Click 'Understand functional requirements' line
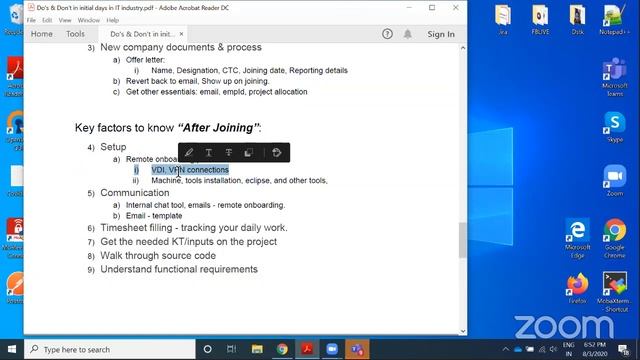 click(x=179, y=269)
